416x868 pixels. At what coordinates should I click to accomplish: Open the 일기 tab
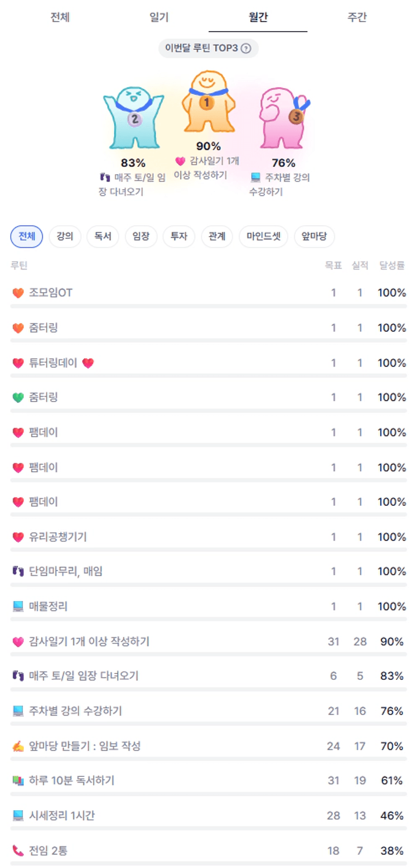pyautogui.click(x=159, y=17)
